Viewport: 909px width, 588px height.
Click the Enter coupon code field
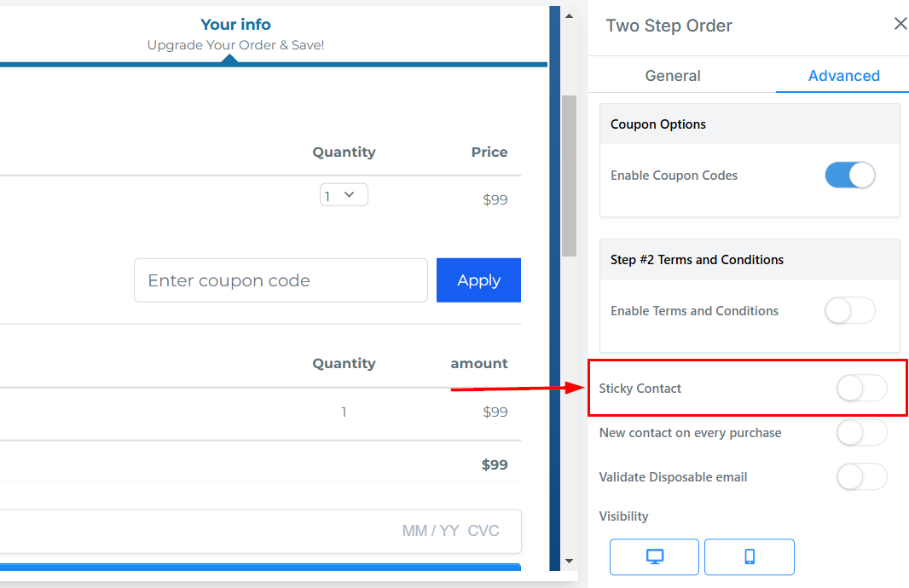[x=281, y=280]
